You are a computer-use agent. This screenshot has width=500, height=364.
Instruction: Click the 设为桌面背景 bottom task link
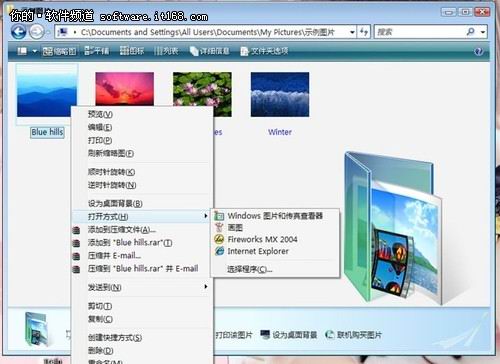[289, 335]
